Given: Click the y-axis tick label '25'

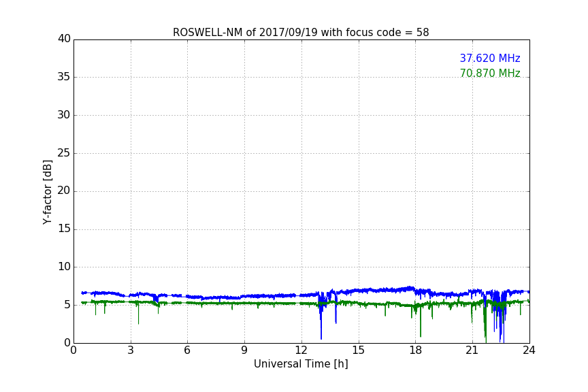Looking at the screenshot, I should coord(64,152).
